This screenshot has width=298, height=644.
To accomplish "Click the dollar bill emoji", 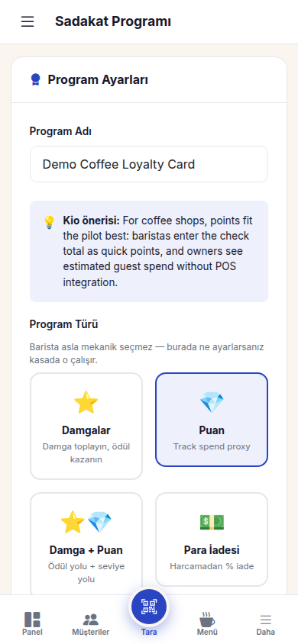I will coord(212,522).
